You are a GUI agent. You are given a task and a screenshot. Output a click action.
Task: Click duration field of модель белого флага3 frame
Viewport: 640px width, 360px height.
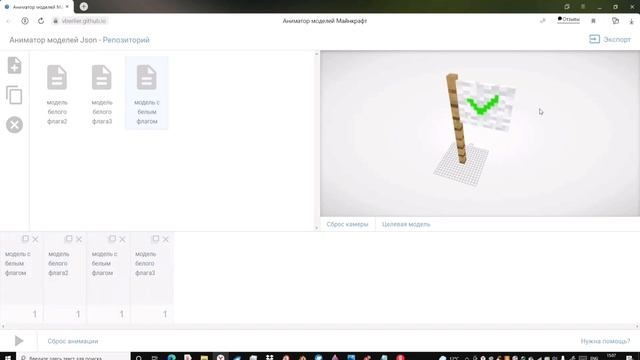(x=151, y=314)
